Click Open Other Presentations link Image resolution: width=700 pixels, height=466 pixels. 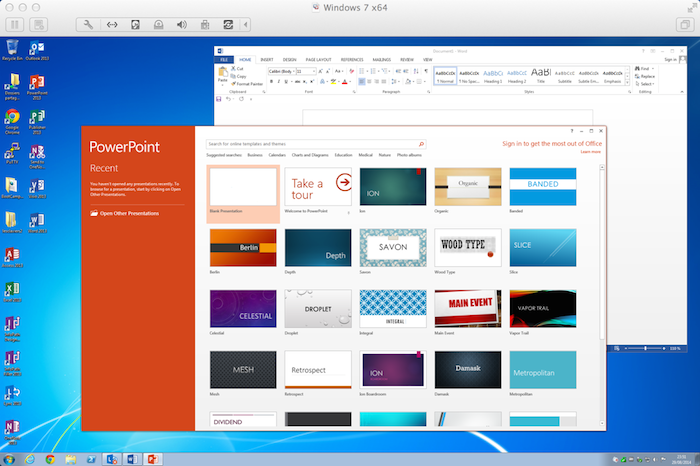[x=125, y=213]
